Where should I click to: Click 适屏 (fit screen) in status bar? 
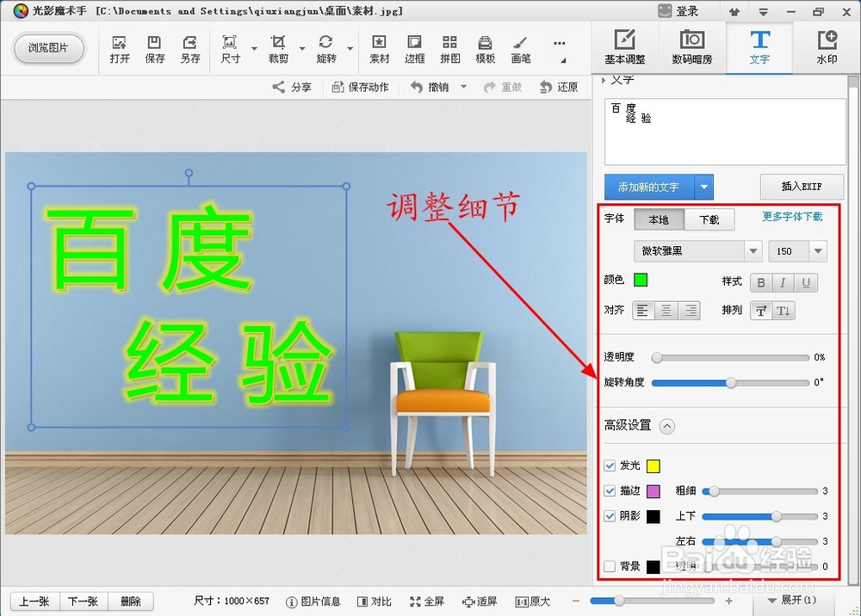coord(480,601)
